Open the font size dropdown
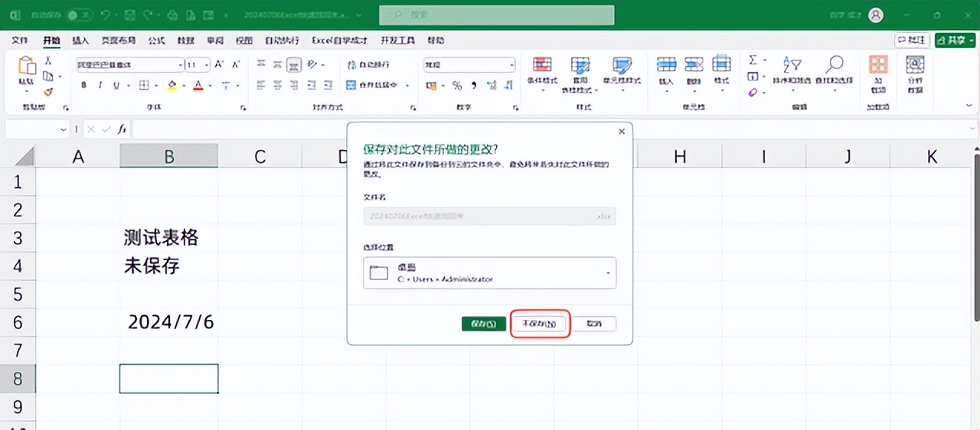The height and width of the screenshot is (430, 980). (x=207, y=65)
